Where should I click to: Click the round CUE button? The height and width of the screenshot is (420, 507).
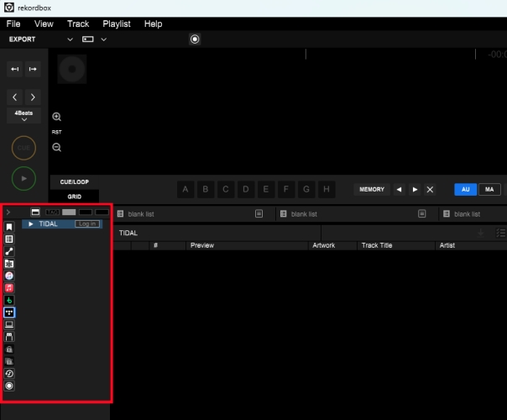pos(24,148)
